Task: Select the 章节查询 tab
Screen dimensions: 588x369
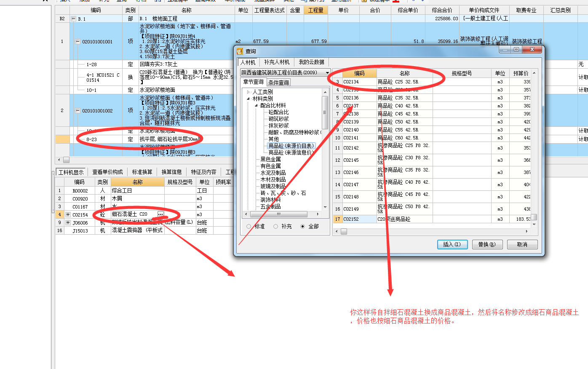Action: click(253, 82)
